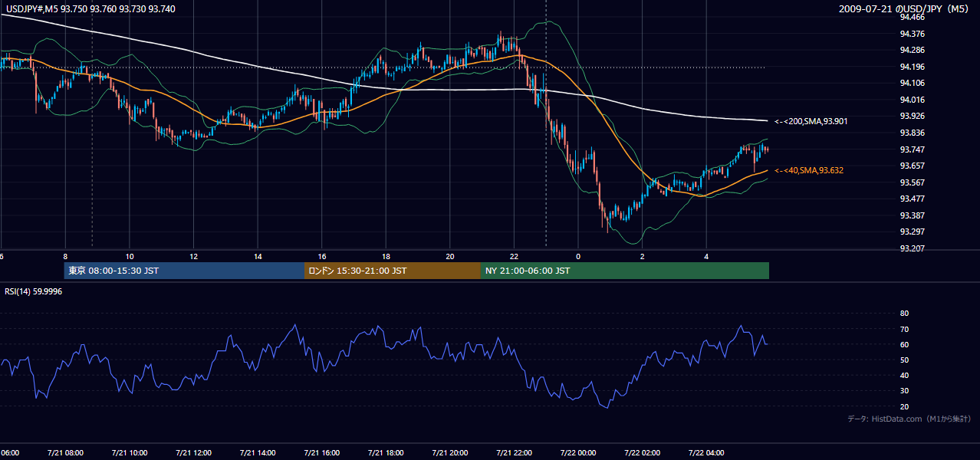Click the 93.297 price axis label
980x460 pixels.
tap(912, 232)
